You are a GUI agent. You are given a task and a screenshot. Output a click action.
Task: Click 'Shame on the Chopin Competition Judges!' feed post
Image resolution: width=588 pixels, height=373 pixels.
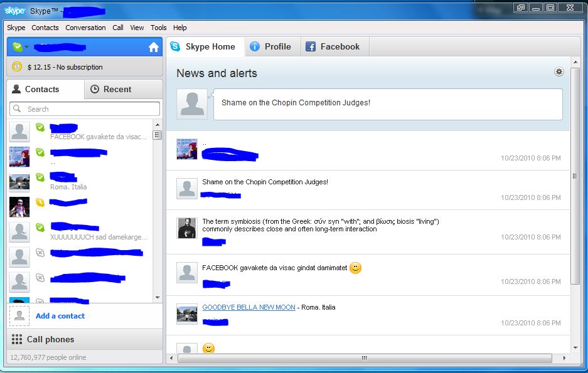coord(265,182)
